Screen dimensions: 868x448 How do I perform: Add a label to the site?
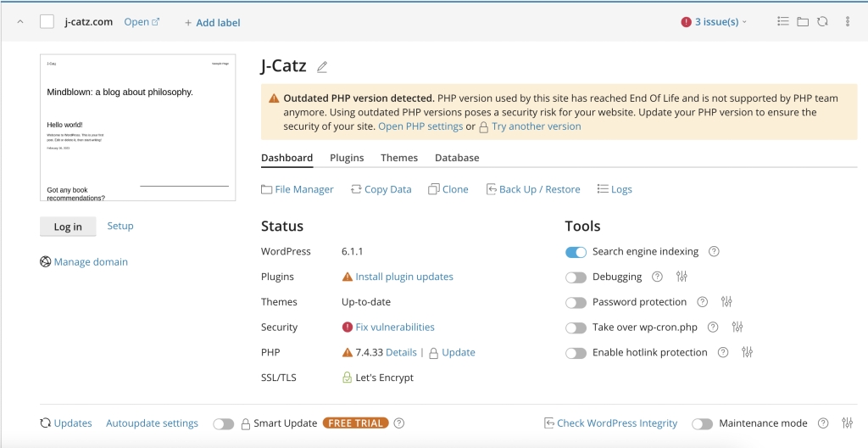[212, 23]
